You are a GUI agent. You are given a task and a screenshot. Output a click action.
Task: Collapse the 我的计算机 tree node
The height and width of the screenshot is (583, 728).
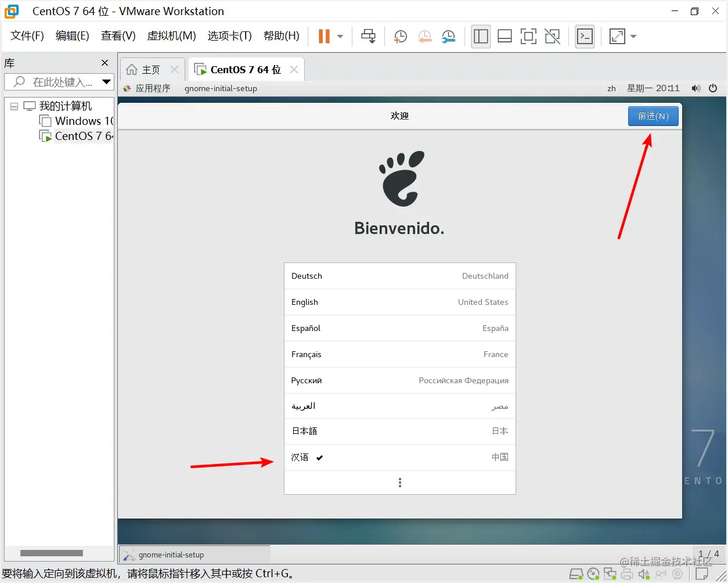click(x=14, y=106)
